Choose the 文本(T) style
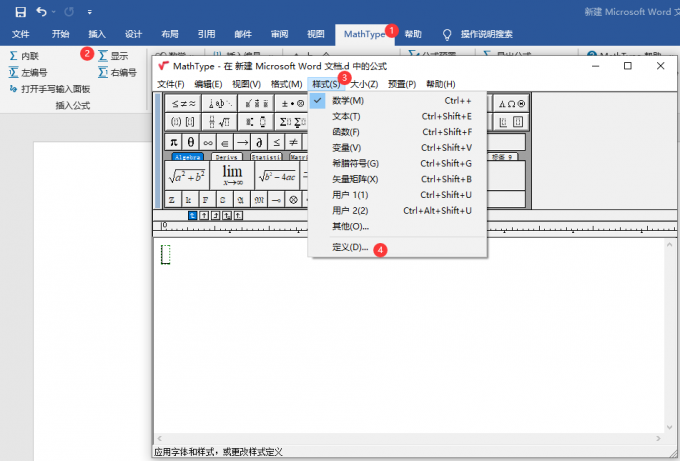 (397, 116)
